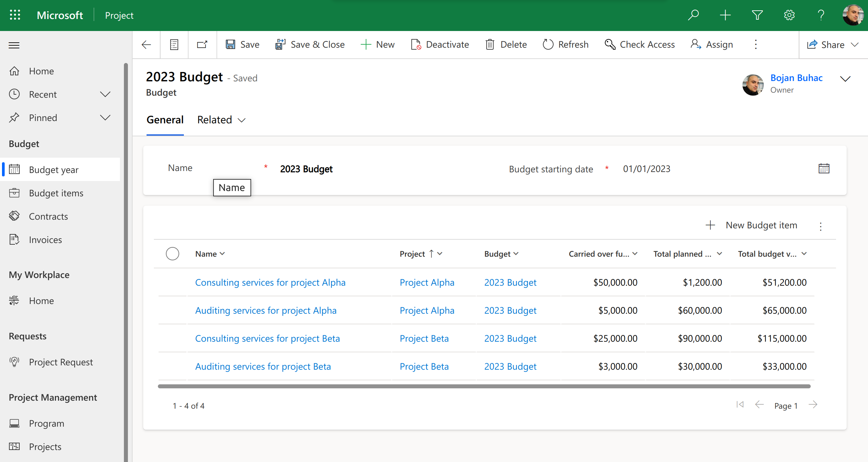Viewport: 868px width, 462px height.
Task: Click the search magnifier icon in header
Action: pos(693,15)
